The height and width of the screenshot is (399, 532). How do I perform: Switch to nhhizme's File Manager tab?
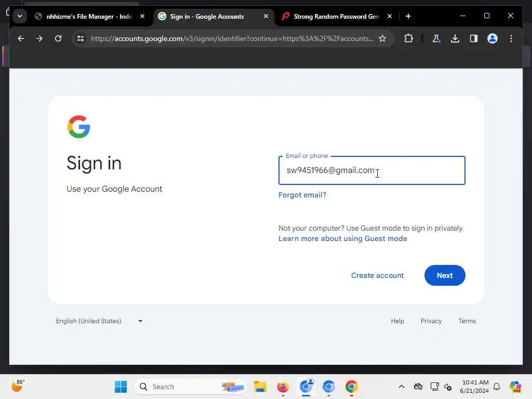89,16
